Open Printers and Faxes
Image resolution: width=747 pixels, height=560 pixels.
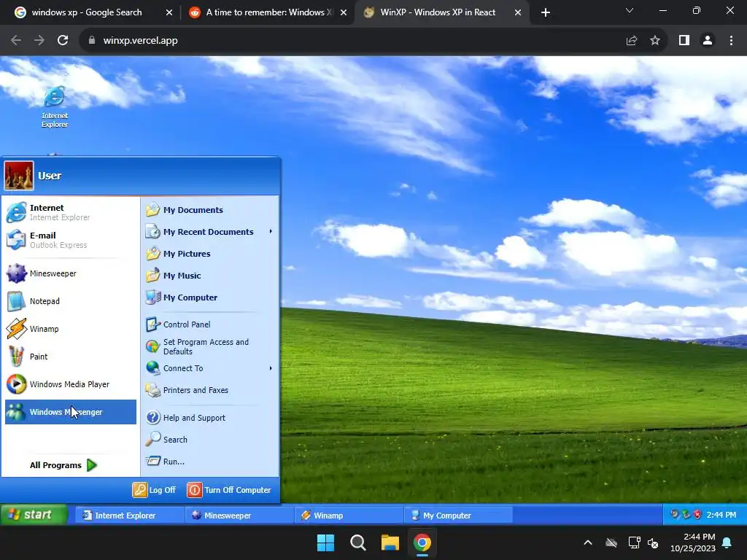(209, 390)
